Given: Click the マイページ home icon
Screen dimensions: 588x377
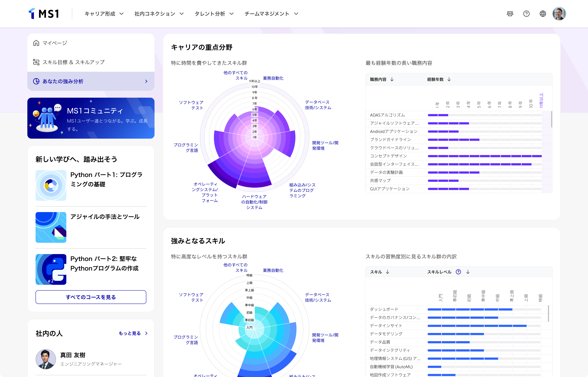Looking at the screenshot, I should (x=36, y=43).
